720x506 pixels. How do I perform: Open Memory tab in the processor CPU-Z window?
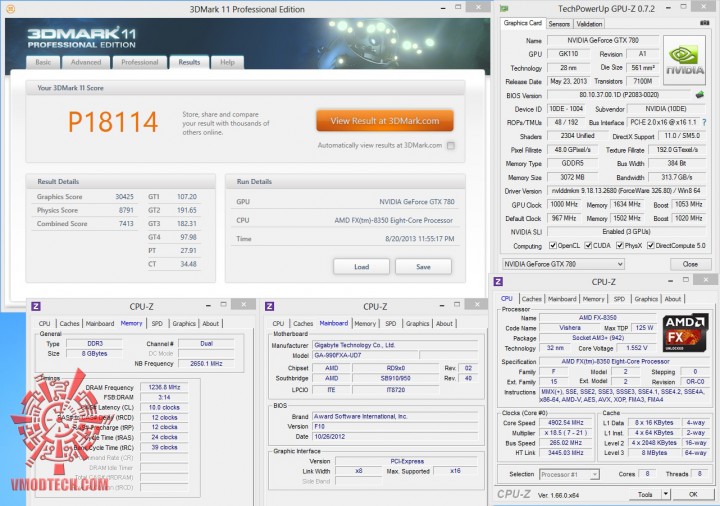coord(593,299)
